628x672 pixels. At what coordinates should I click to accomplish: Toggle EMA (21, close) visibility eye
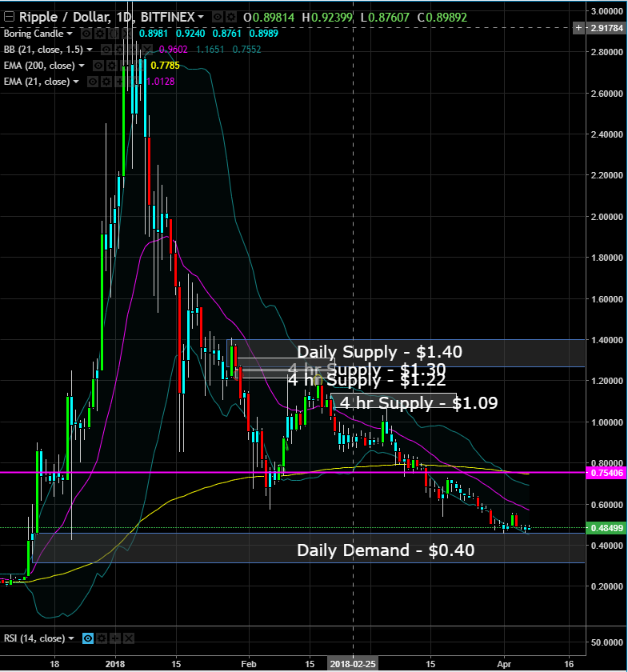pos(93,82)
